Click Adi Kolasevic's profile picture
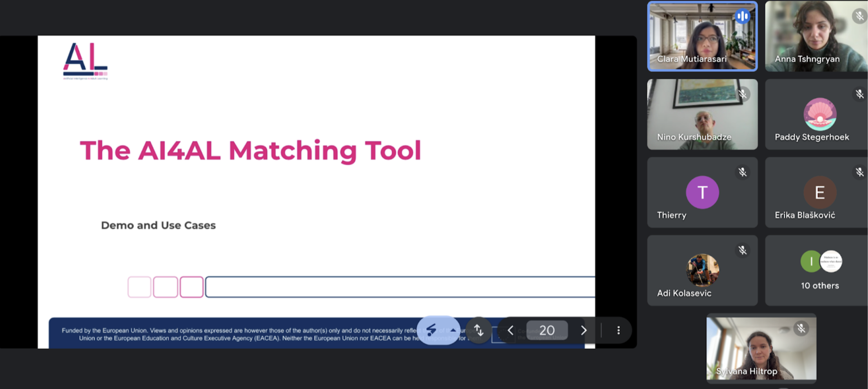 click(x=702, y=270)
